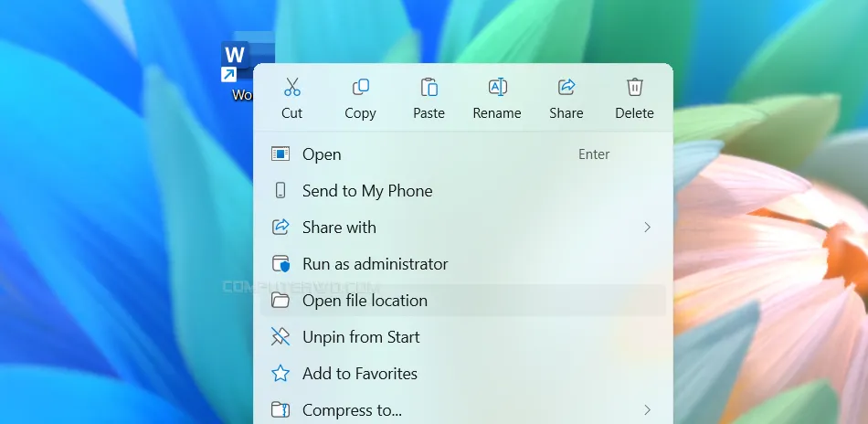Expand the Share with submenu chevron

[647, 227]
